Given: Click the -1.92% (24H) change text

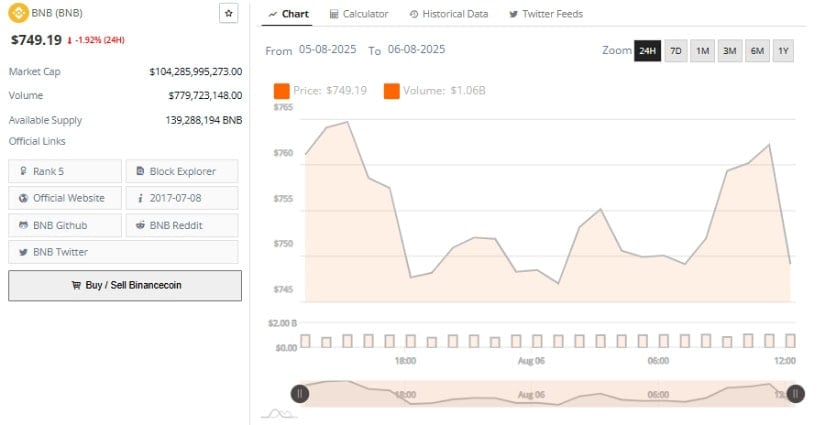Looking at the screenshot, I should (99, 40).
